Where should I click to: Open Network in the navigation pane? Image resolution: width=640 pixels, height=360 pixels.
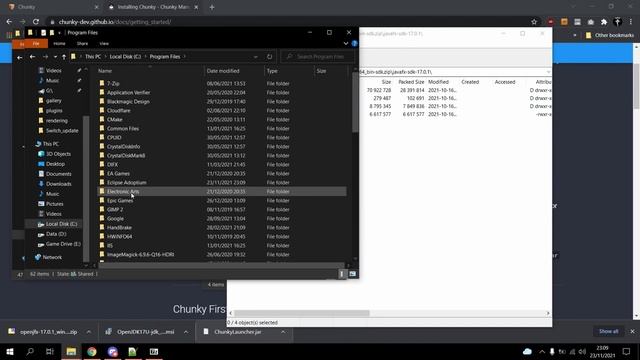pos(52,257)
